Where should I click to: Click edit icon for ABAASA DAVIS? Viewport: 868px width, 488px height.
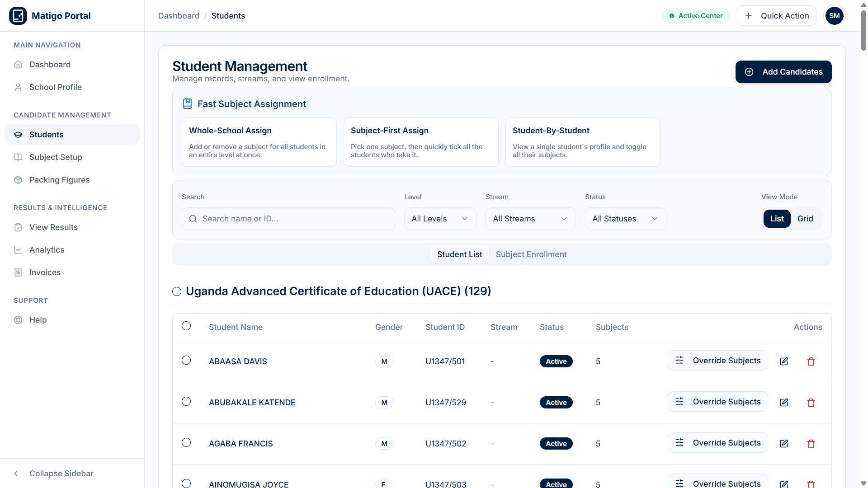(x=784, y=361)
